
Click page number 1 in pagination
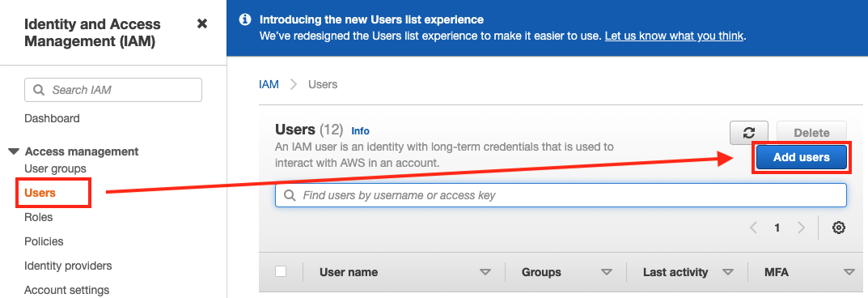777,228
